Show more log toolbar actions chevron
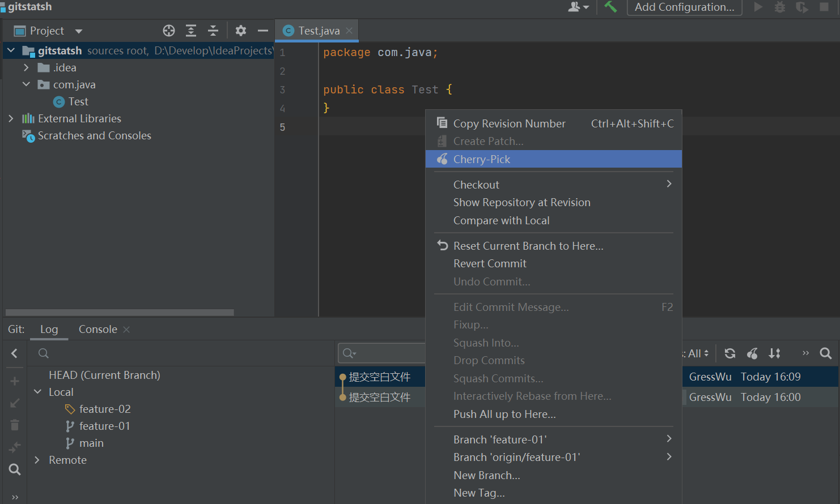Viewport: 840px width, 504px height. [x=805, y=353]
